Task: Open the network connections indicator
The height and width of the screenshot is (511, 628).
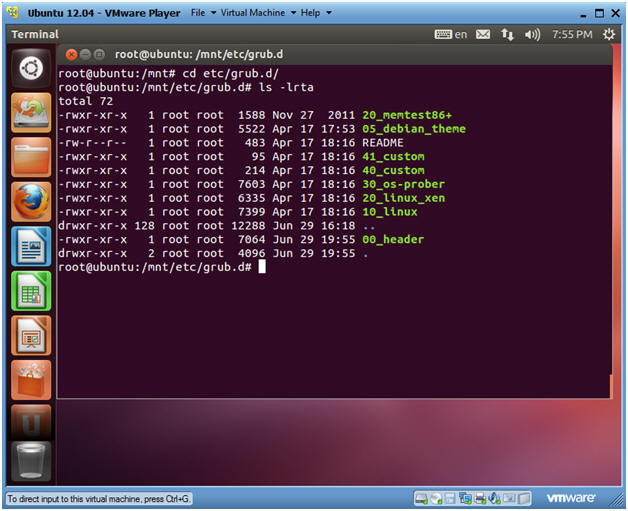Action: coord(507,34)
